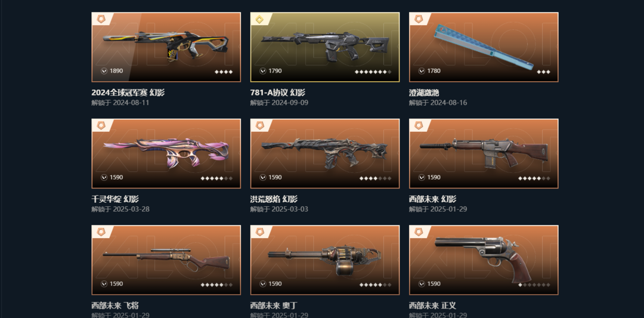This screenshot has height=318, width=644.
Task: Click the tier badge on 西部未来 正义 card
Action: click(418, 231)
